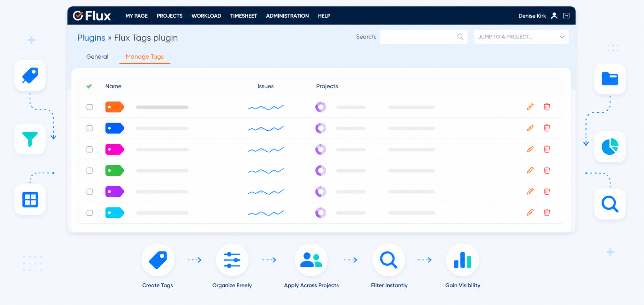Switch to the General tab
This screenshot has height=305, width=644.
point(97,57)
